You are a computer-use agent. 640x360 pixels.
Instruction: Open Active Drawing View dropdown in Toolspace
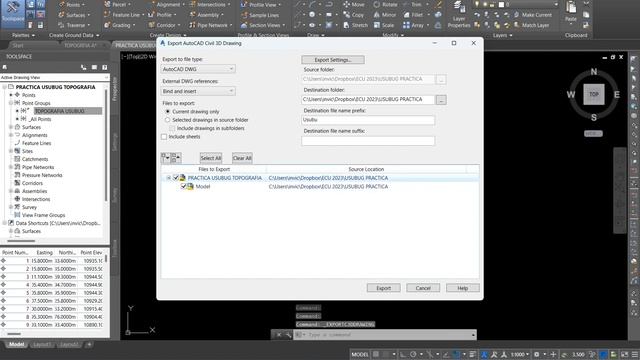click(55, 77)
